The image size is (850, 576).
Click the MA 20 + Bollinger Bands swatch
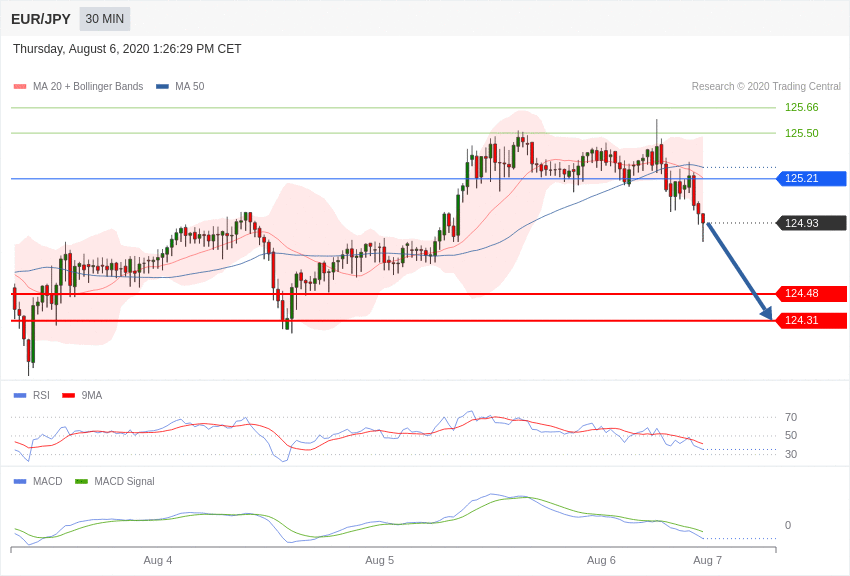tap(20, 87)
